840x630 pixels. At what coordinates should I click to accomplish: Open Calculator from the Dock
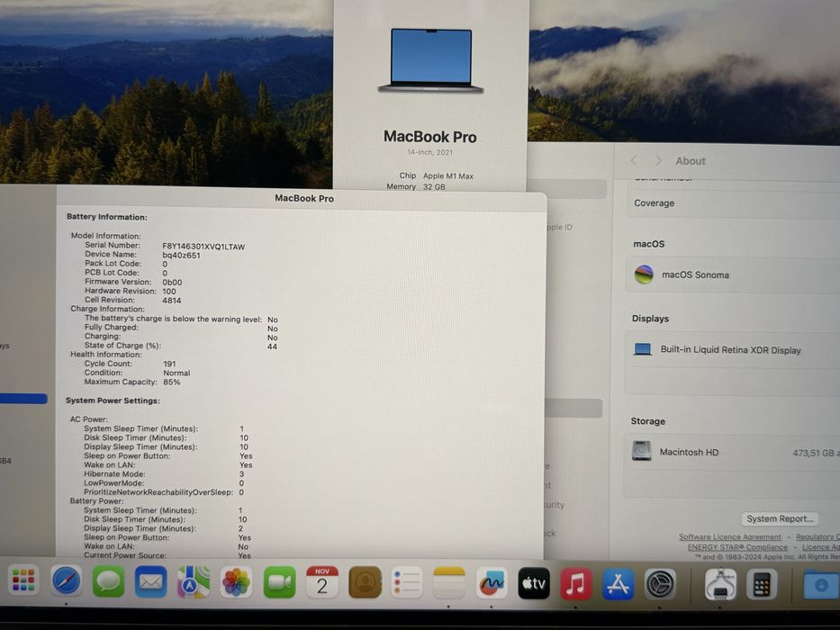(762, 584)
